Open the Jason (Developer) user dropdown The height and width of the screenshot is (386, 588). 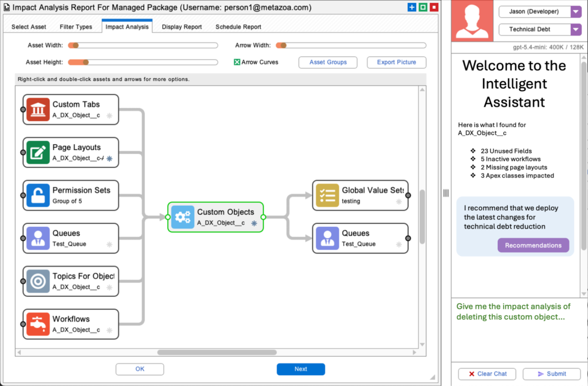tap(576, 11)
